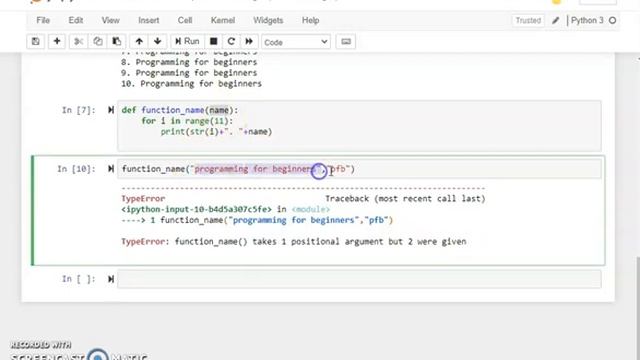Open the Help menu

coord(311,20)
